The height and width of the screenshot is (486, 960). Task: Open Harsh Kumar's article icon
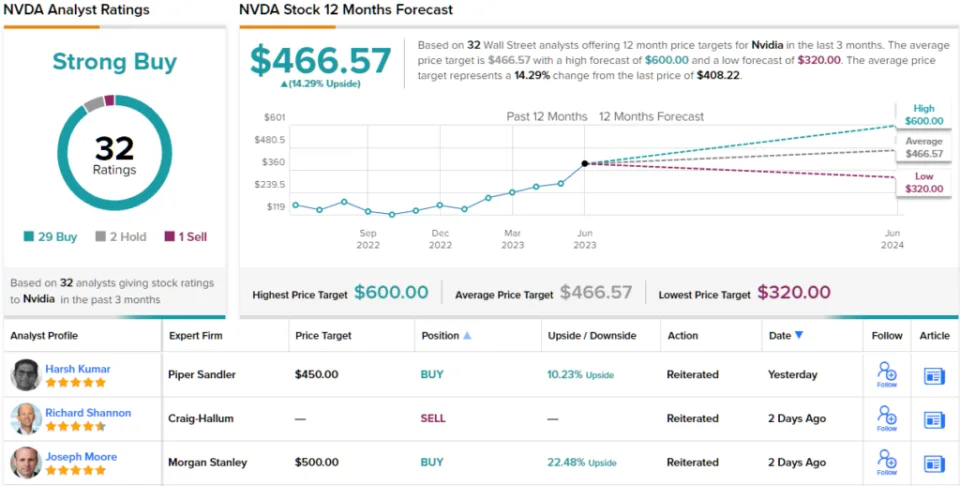coord(934,375)
